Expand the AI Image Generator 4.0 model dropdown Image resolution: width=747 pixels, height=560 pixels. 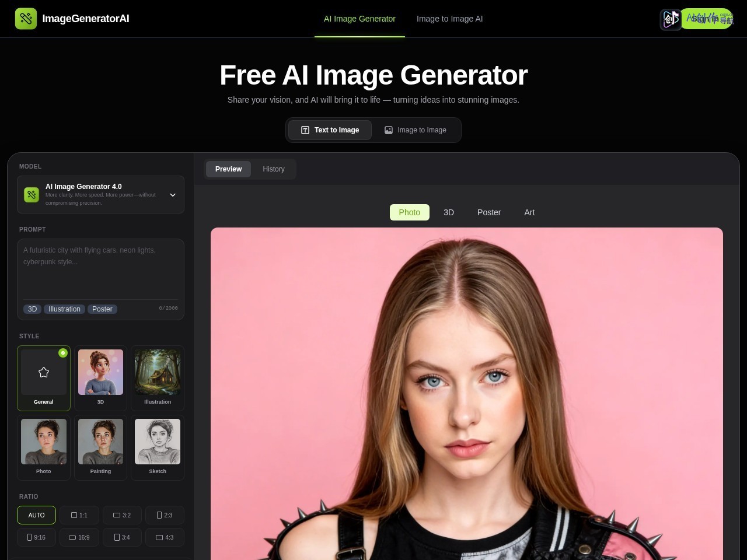tap(100, 194)
